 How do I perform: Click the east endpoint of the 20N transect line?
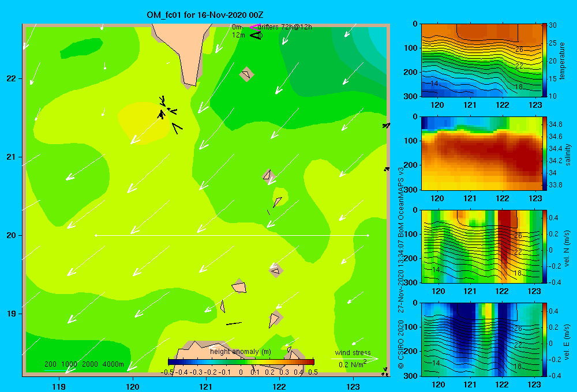pos(368,235)
